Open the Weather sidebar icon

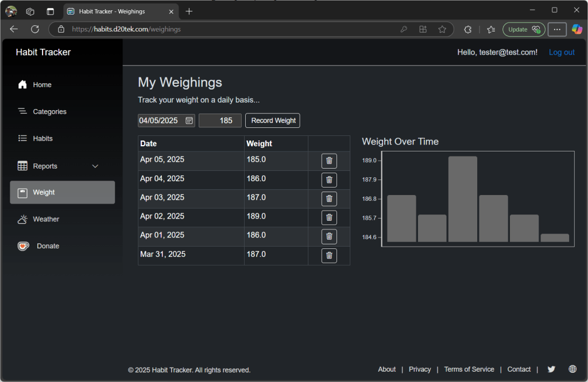(23, 219)
